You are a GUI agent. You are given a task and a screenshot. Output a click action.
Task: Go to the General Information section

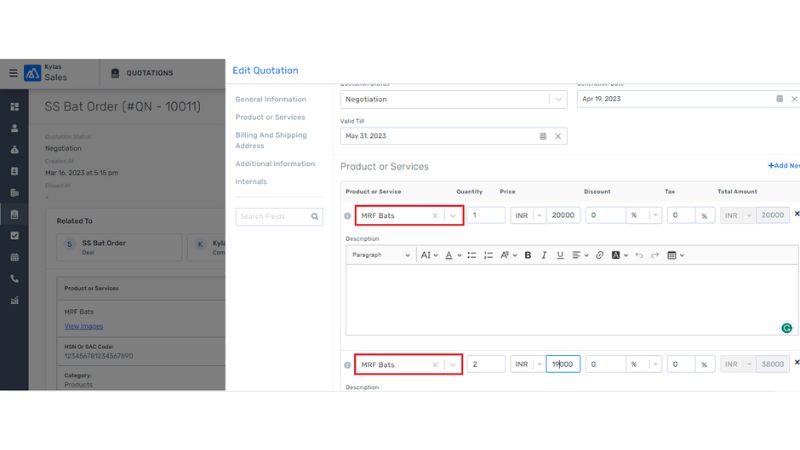pos(270,99)
